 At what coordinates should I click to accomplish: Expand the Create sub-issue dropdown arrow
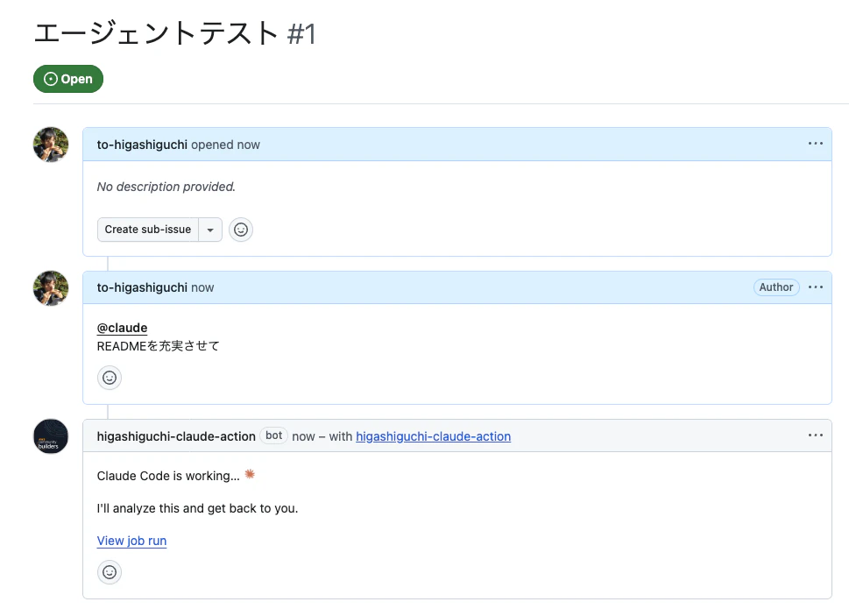(210, 229)
